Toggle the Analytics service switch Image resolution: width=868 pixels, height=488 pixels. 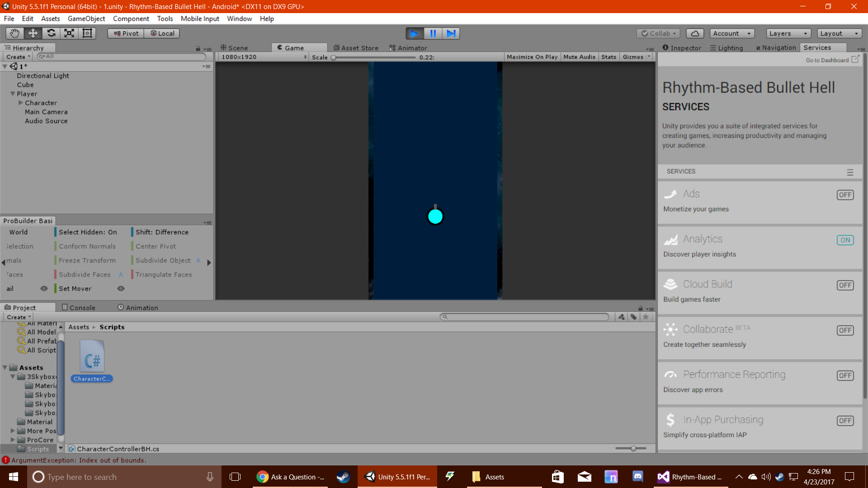[x=845, y=240]
